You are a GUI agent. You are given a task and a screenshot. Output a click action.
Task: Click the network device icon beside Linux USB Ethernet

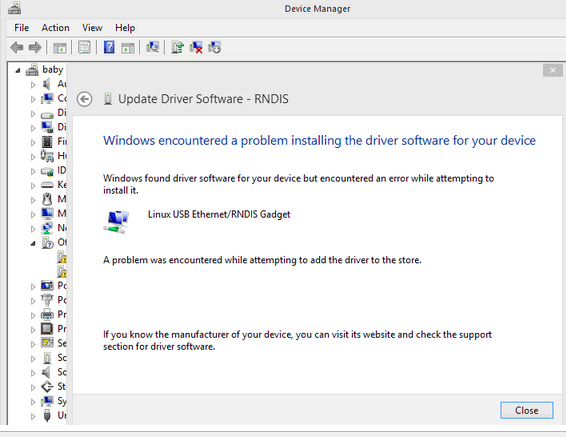(116, 222)
